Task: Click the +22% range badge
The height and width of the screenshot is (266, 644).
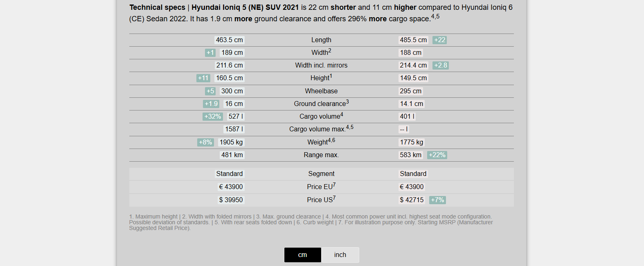Action: 437,155
